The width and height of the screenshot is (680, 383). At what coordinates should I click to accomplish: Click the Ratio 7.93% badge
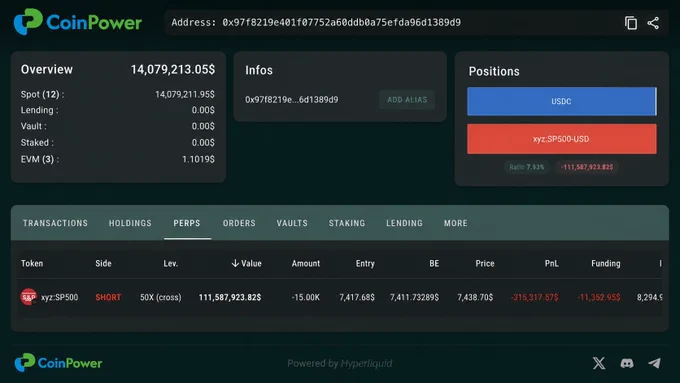click(526, 167)
